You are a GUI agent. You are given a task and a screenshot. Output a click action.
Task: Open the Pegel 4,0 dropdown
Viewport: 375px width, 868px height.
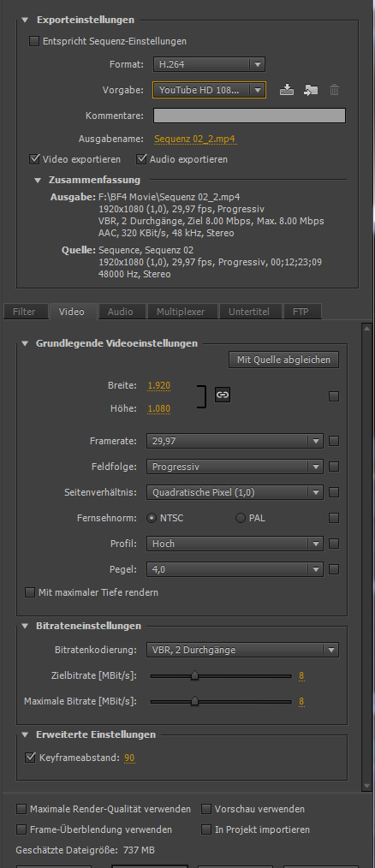[235, 569]
